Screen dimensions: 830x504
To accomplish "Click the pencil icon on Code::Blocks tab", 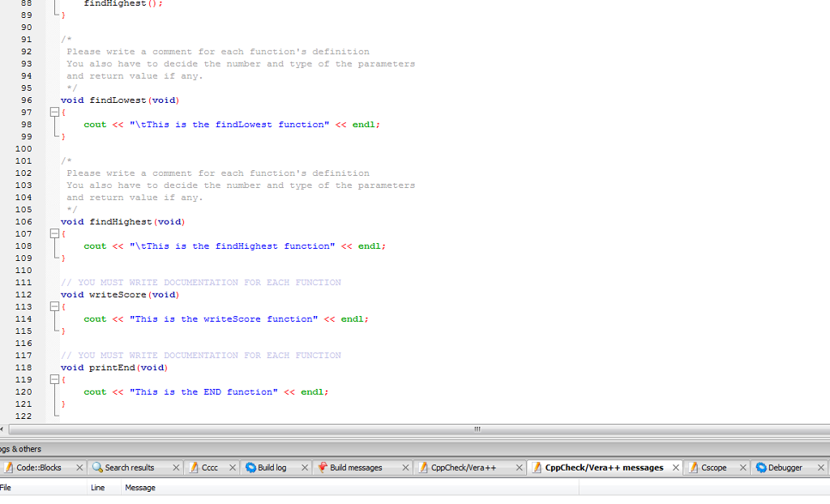I will [8, 468].
